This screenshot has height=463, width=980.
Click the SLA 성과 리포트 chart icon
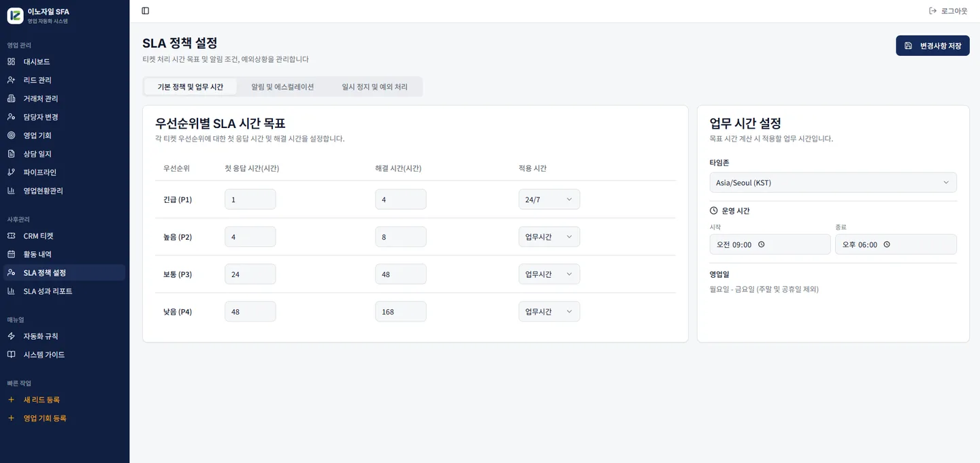coord(11,291)
